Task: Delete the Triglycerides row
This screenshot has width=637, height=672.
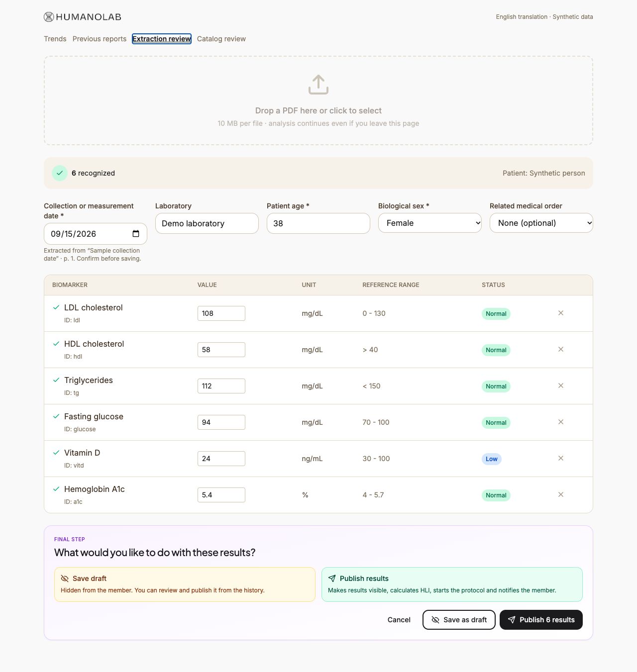Action: coord(561,385)
